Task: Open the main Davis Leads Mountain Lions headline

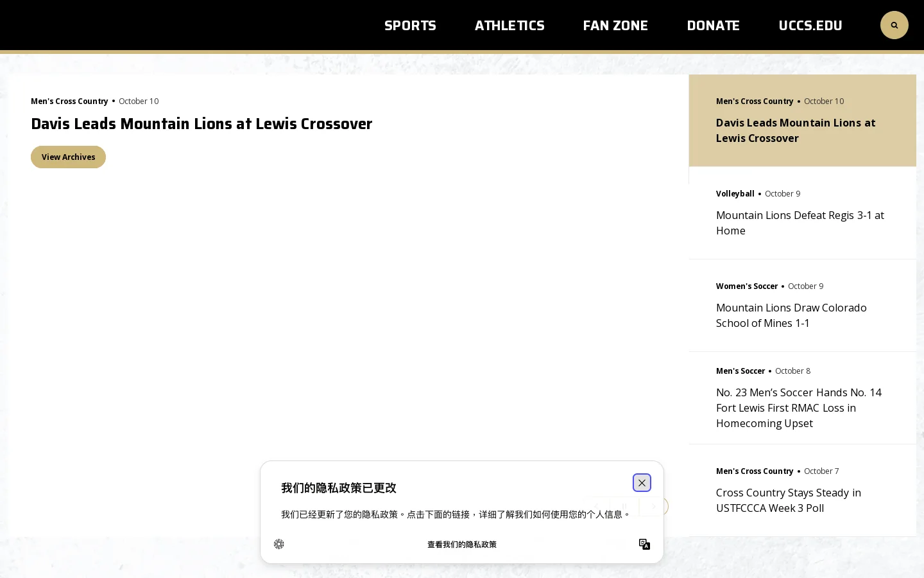Action: coord(201,123)
